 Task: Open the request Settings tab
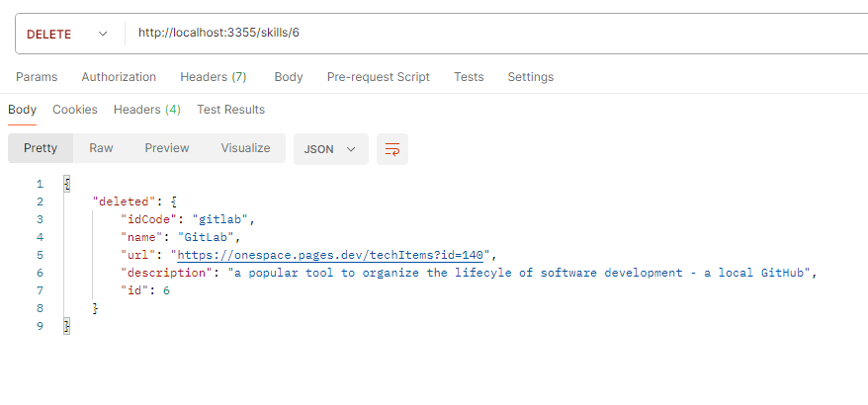click(x=530, y=77)
